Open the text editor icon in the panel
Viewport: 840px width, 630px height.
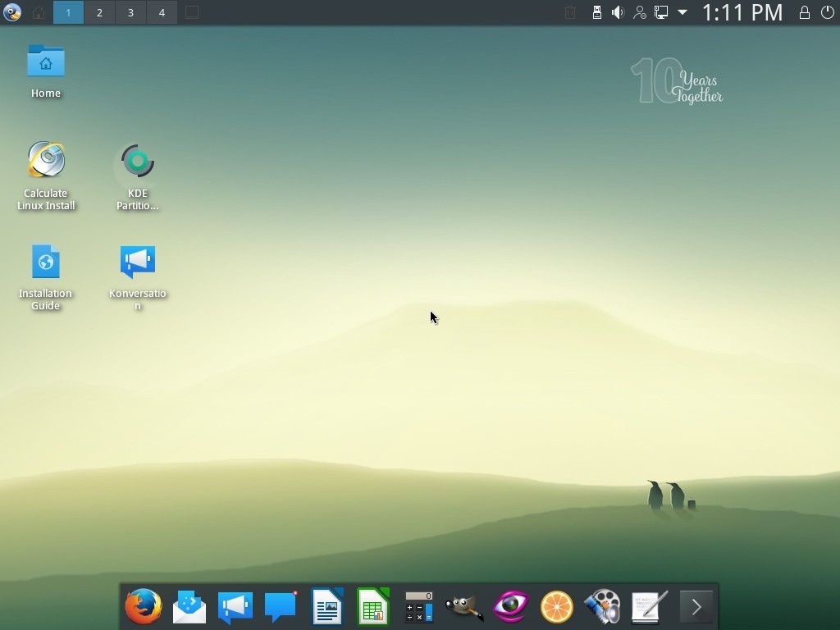coord(649,607)
